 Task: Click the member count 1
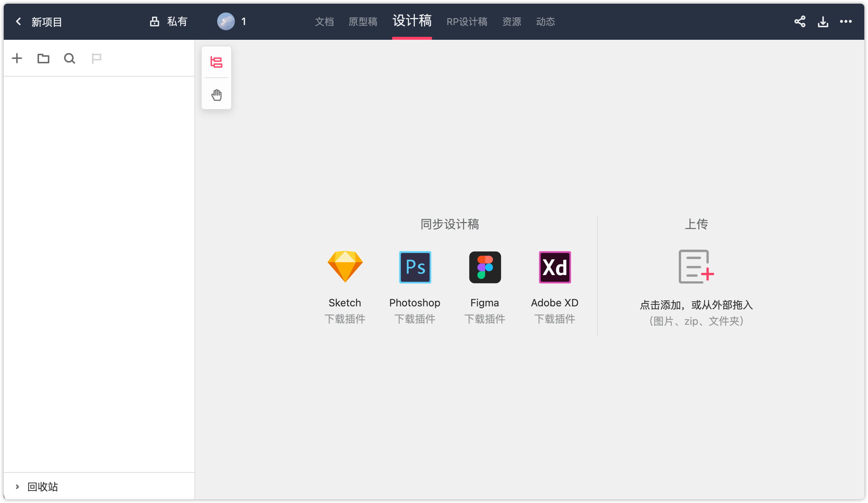tap(244, 22)
